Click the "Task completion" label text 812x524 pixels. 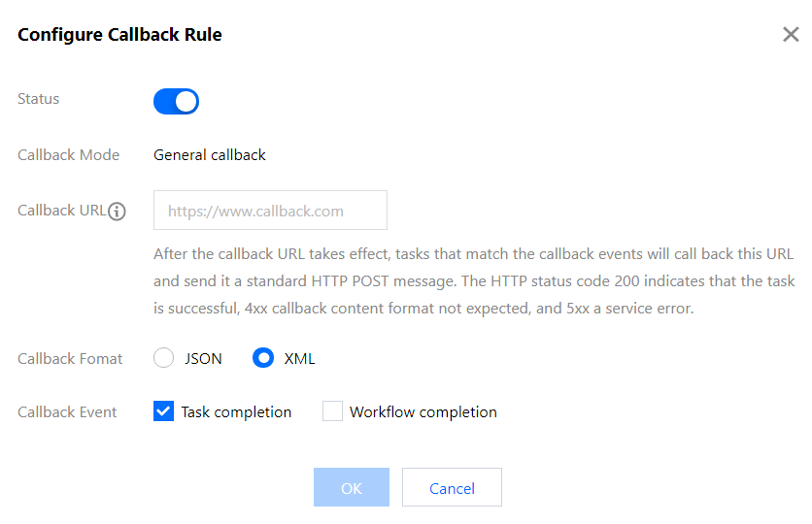coord(236,412)
